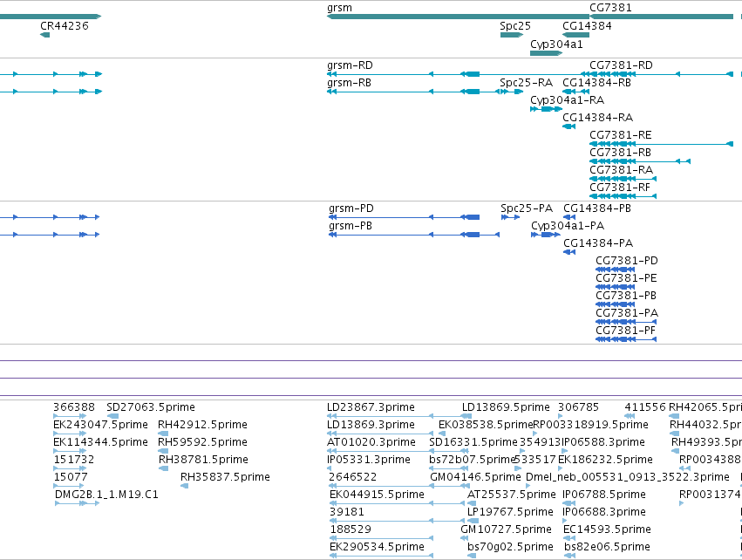Screen dimensions: 742x560
Task: Select the CG7381 gene label
Action: coord(610,8)
